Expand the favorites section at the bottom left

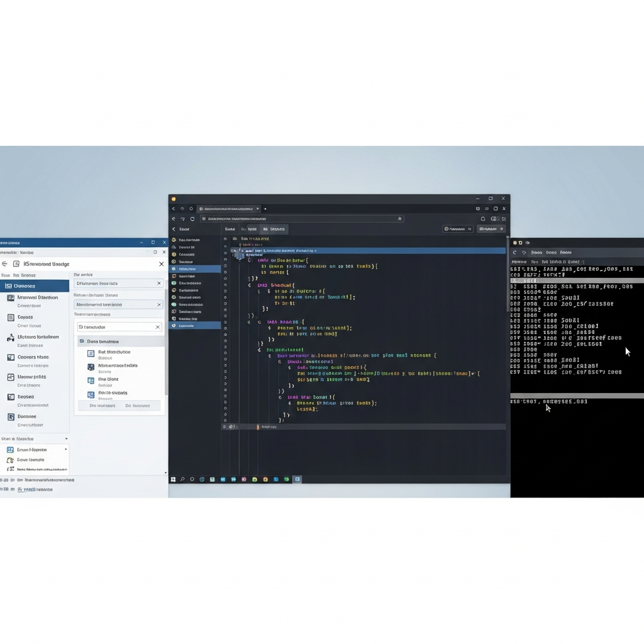66,438
